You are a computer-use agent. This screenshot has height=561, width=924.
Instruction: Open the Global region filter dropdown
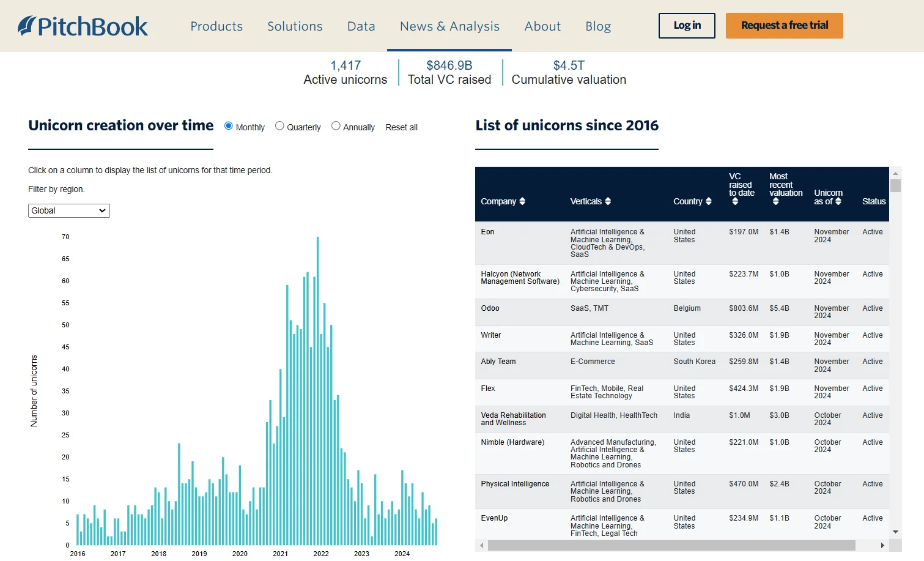pos(69,210)
